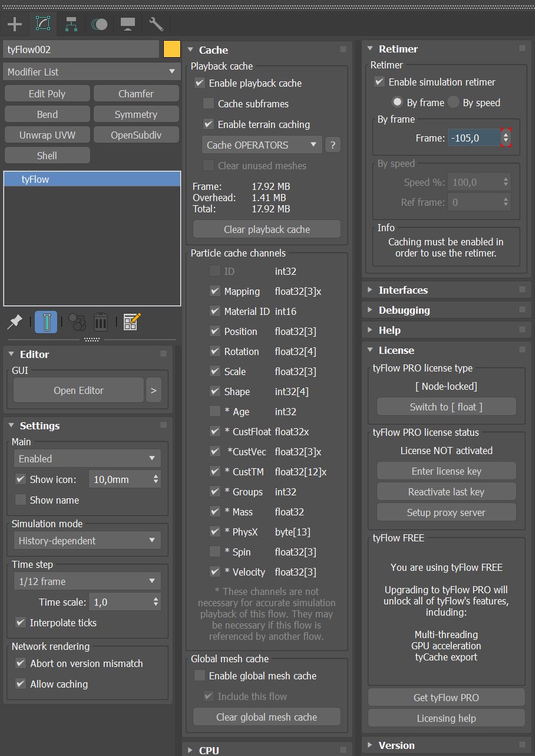Select the By speed radio button

(454, 102)
